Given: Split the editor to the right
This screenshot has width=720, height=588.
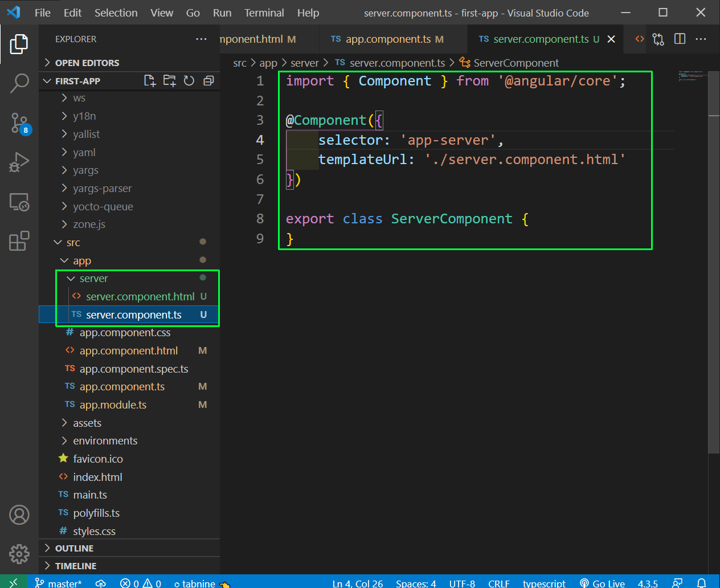Looking at the screenshot, I should point(680,39).
